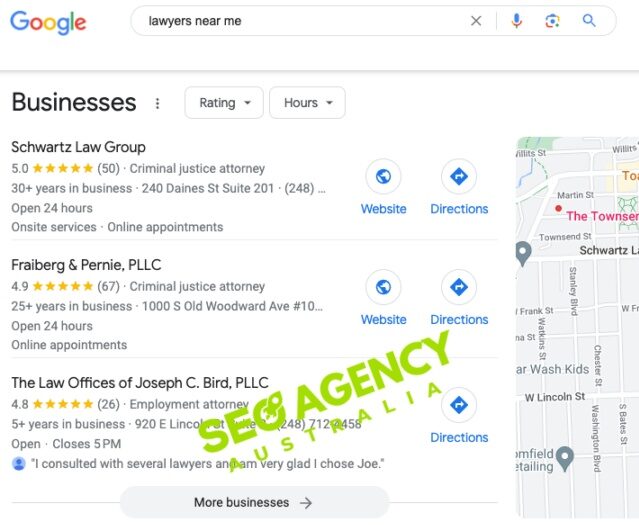Open Schwartz Law Group website globe icon

(383, 176)
